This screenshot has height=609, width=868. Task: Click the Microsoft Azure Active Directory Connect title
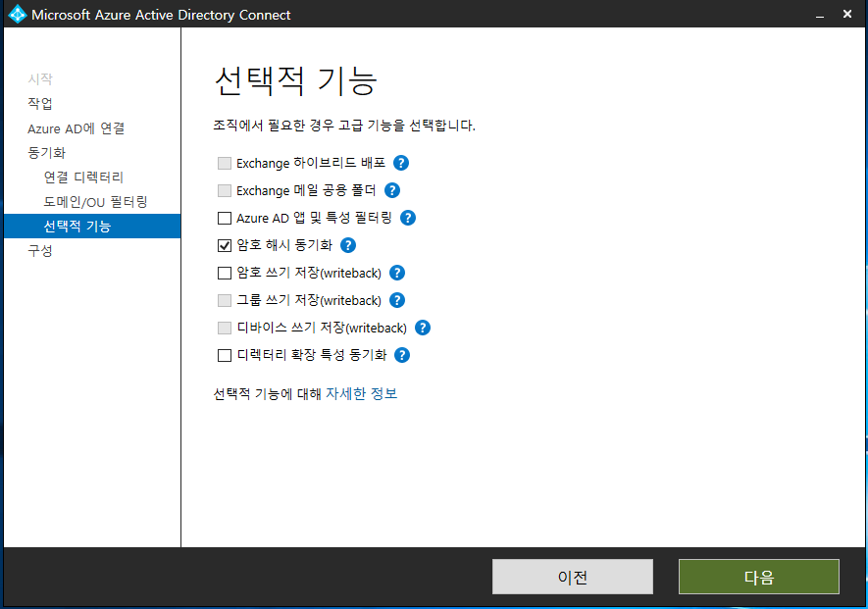tap(161, 15)
